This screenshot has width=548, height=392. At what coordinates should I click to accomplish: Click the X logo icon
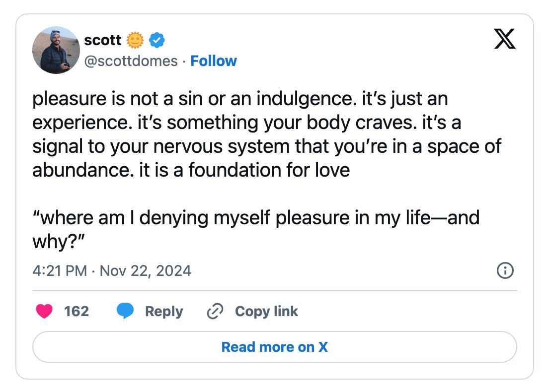[504, 39]
